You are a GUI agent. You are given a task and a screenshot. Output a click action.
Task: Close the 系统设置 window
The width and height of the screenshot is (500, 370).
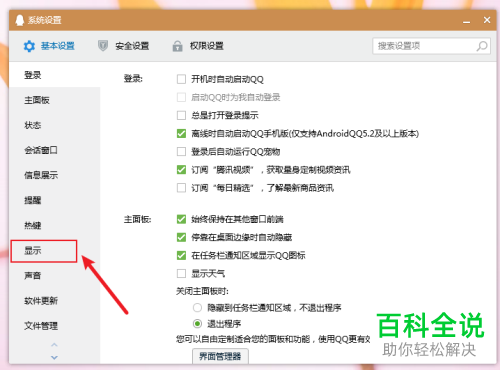[487, 20]
